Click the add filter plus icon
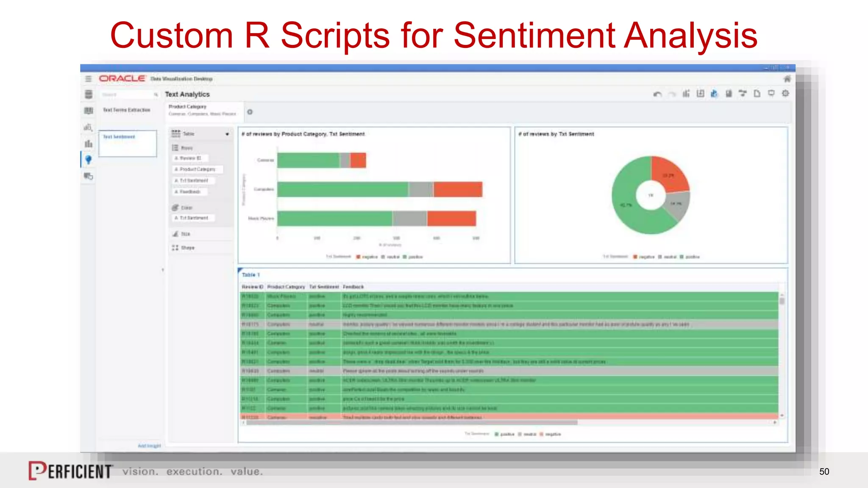Screen dimensions: 868x488 tap(250, 112)
